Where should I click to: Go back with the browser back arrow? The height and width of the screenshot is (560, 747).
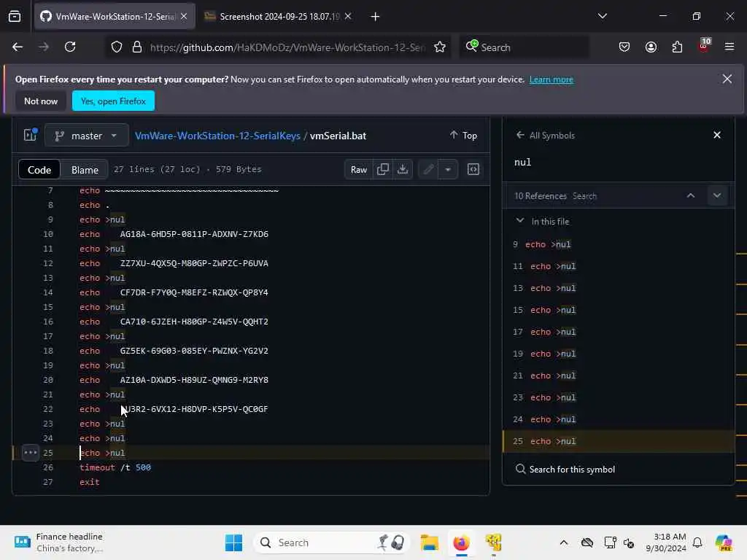(18, 47)
